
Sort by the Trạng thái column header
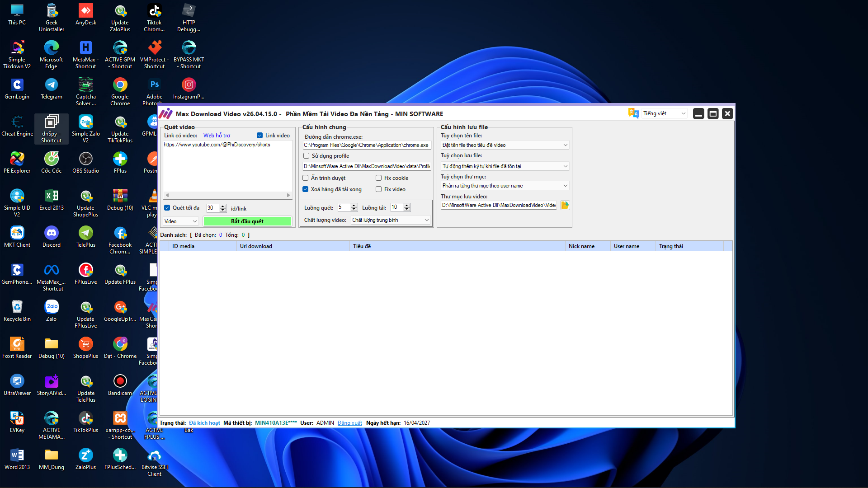click(689, 246)
